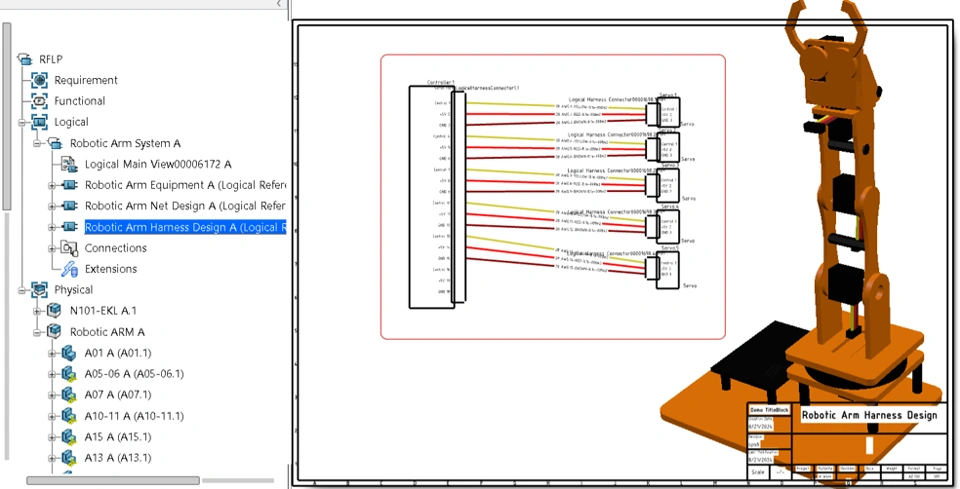
Task: Click the Robotic Arm Net Design A icon
Action: 70,206
